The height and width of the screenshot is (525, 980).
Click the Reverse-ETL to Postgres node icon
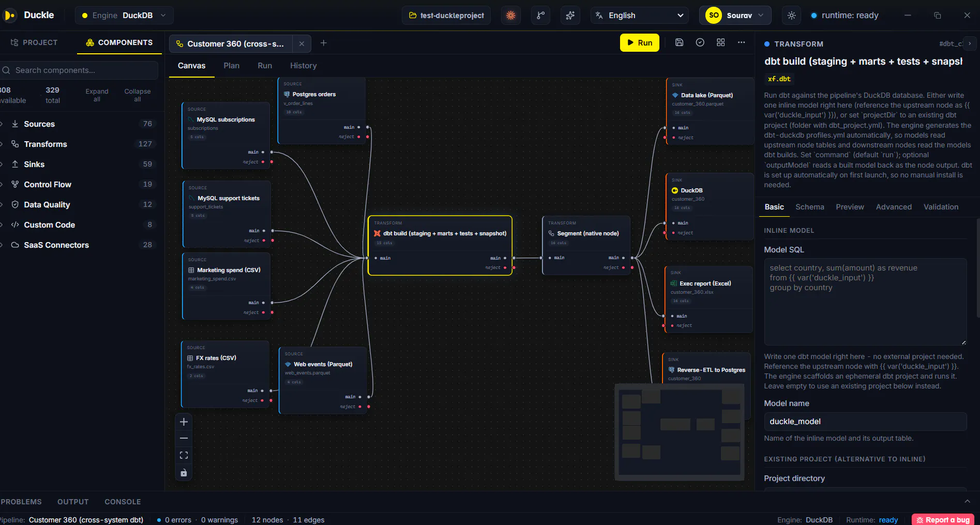pyautogui.click(x=671, y=370)
